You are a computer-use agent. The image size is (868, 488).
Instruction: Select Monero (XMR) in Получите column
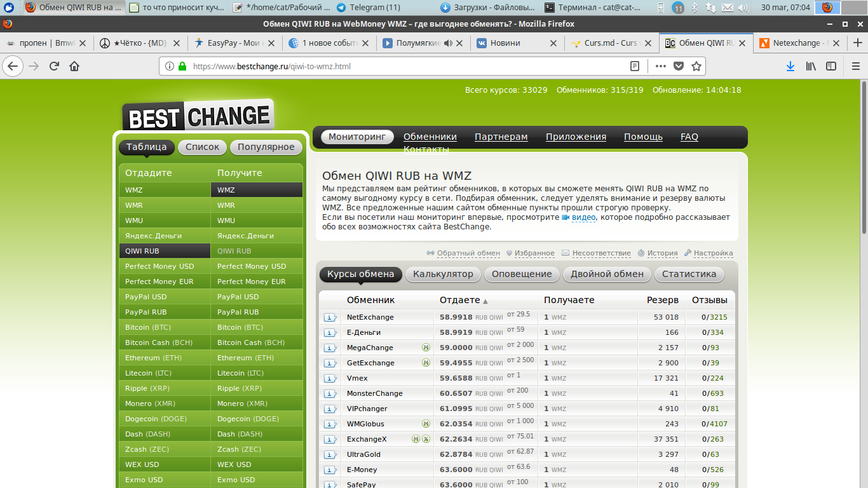pos(257,403)
